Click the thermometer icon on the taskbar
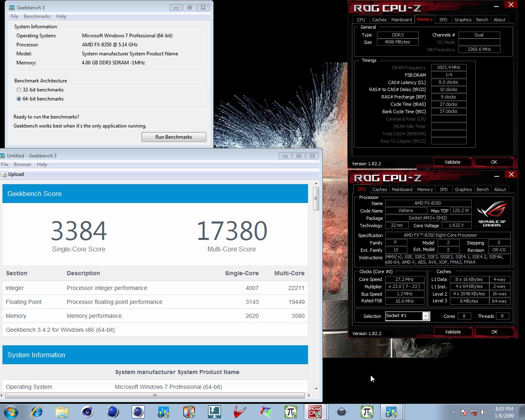Image resolution: width=525 pixels, height=420 pixels. coord(189,411)
